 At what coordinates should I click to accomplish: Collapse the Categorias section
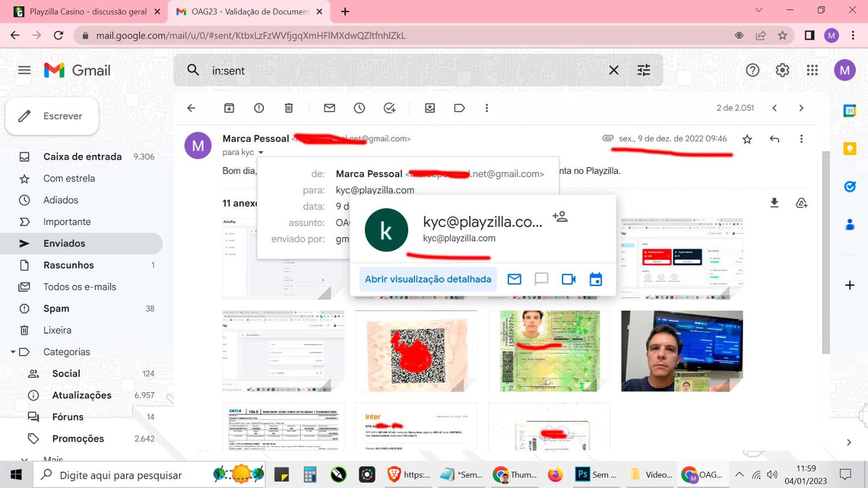coord(13,352)
